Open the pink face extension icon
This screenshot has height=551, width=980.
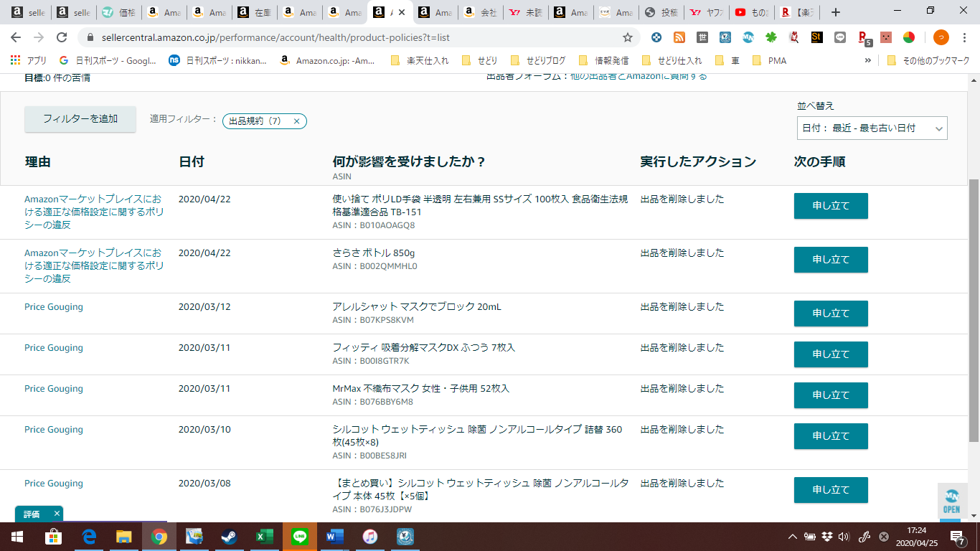click(x=886, y=37)
